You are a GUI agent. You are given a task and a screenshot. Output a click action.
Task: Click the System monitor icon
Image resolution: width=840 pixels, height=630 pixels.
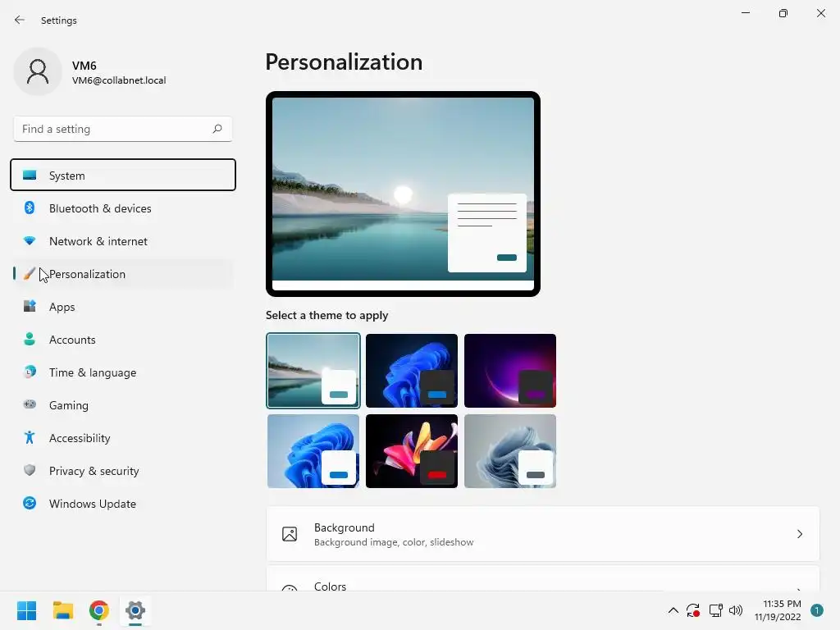(x=30, y=176)
